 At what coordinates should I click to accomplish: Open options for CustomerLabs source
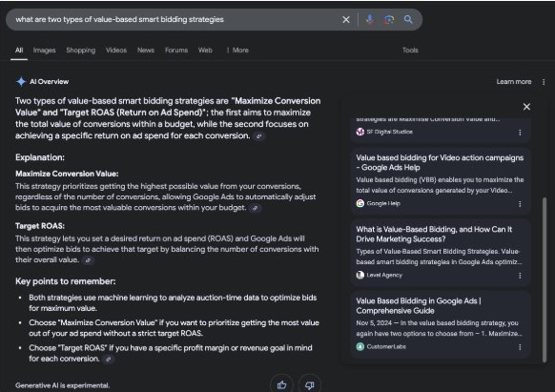click(520, 347)
